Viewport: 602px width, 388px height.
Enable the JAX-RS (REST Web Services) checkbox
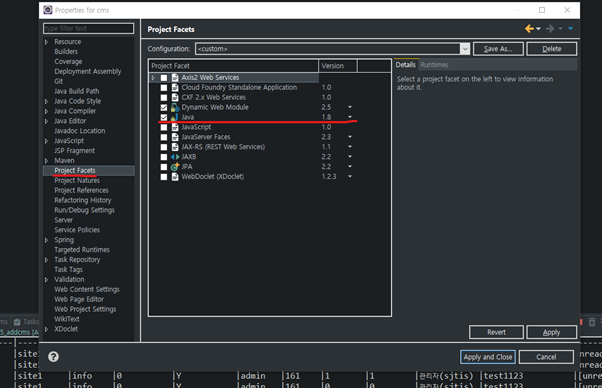click(x=164, y=147)
